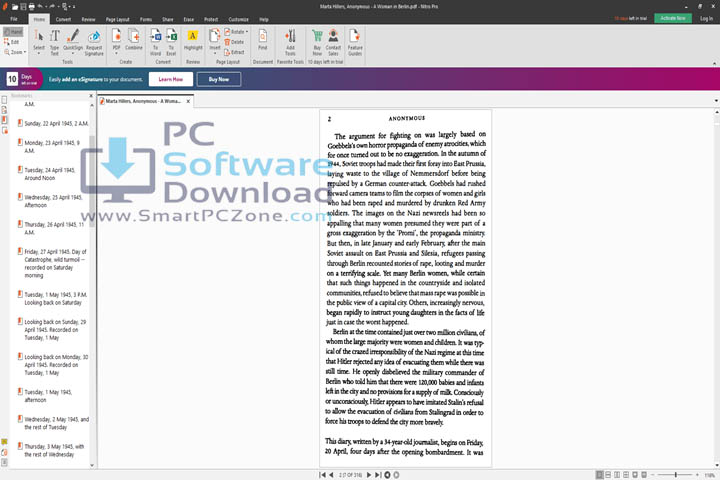Open the Find tool
The image size is (720, 480).
coord(263,40)
